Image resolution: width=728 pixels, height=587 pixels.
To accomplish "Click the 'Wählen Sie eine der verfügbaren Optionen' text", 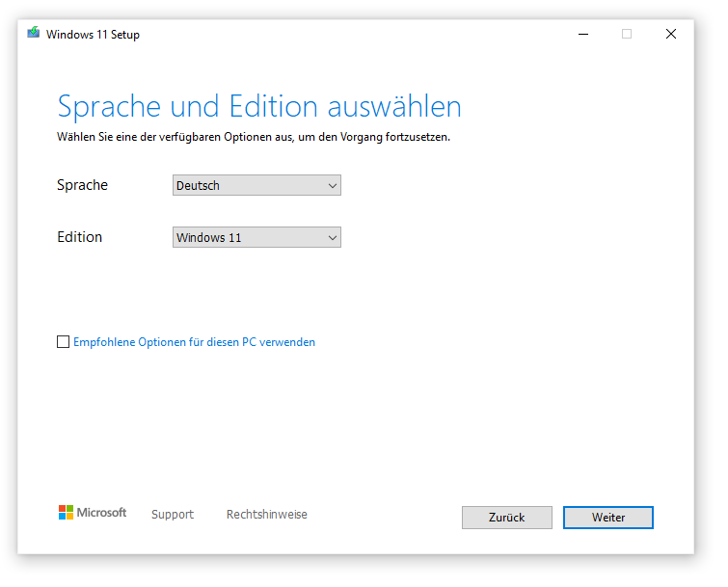I will [x=168, y=137].
